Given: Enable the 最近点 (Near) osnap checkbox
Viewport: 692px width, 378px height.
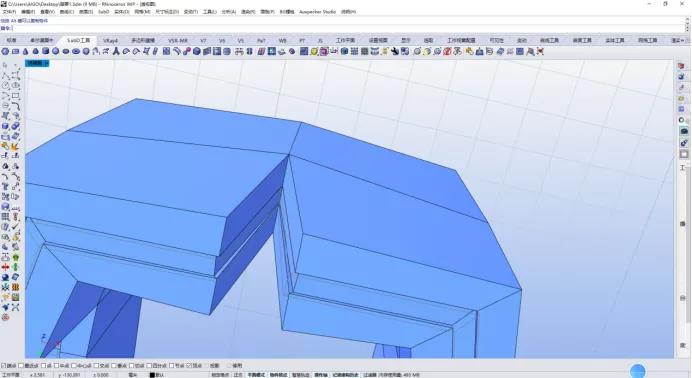Looking at the screenshot, I should [20, 366].
